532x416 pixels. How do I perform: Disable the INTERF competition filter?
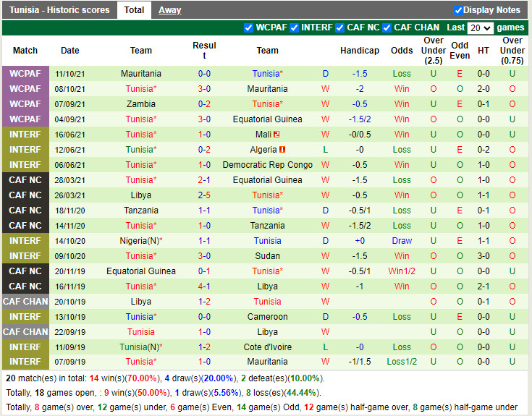295,27
